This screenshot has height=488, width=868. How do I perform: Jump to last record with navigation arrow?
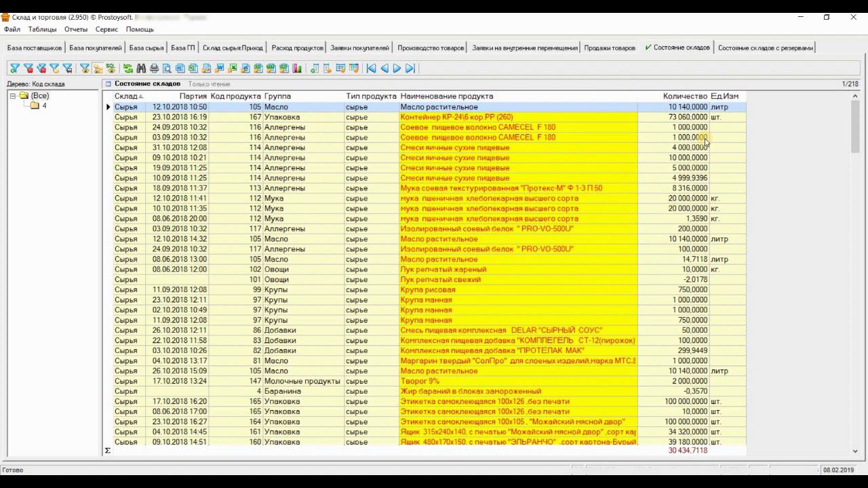[x=410, y=68]
